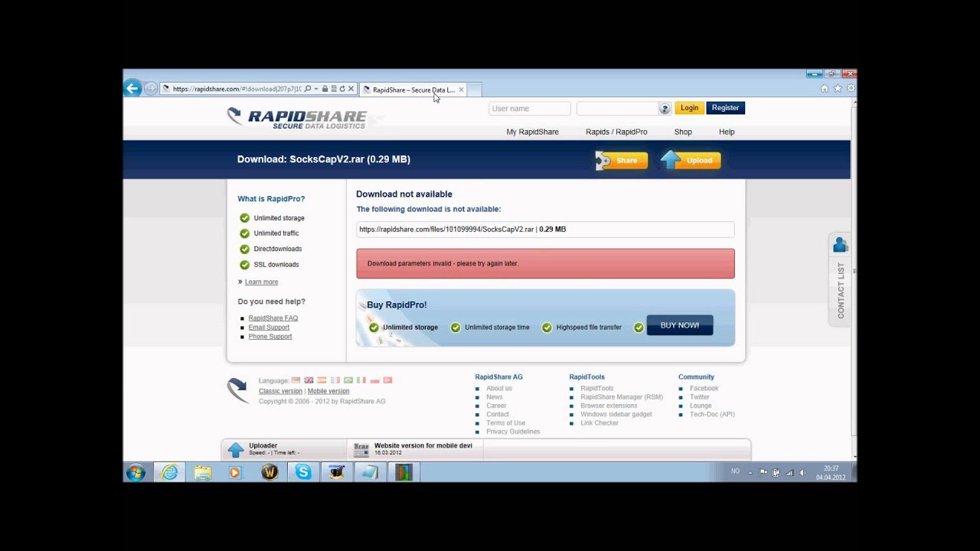
Task: Open the Link Checker footer link
Action: 599,422
